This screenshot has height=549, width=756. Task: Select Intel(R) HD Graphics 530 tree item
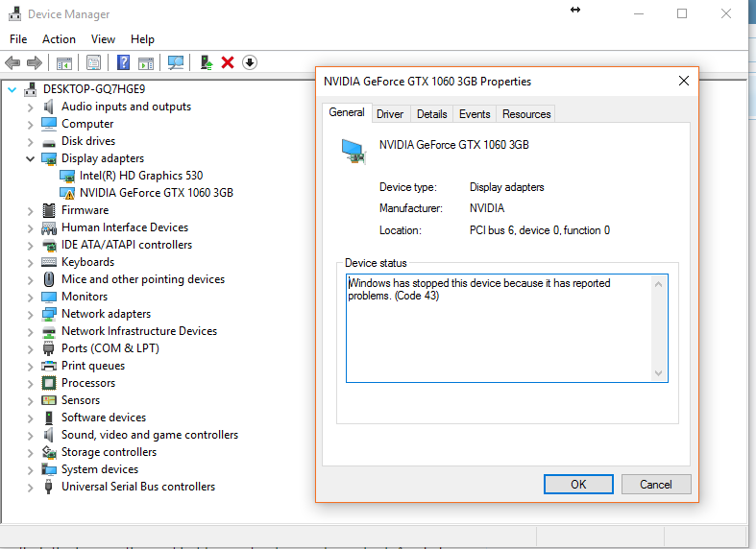coord(141,176)
